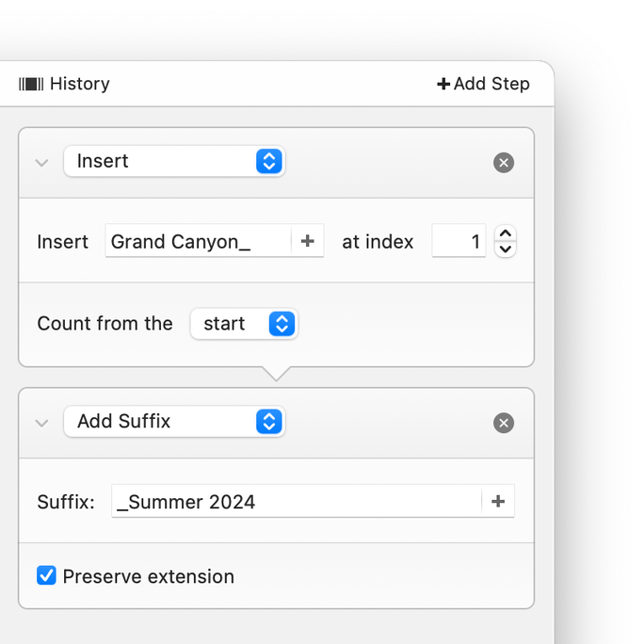Click the Insert step header bar

pyautogui.click(x=386, y=162)
